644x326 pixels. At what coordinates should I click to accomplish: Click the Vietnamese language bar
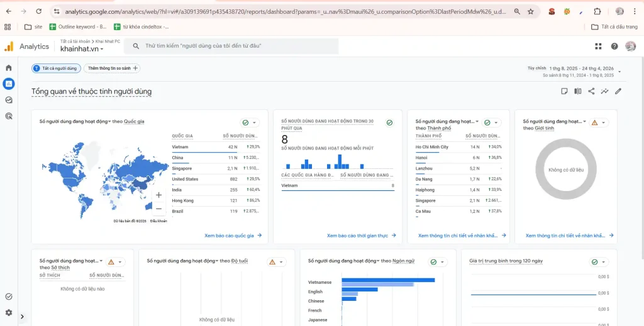coord(388,280)
